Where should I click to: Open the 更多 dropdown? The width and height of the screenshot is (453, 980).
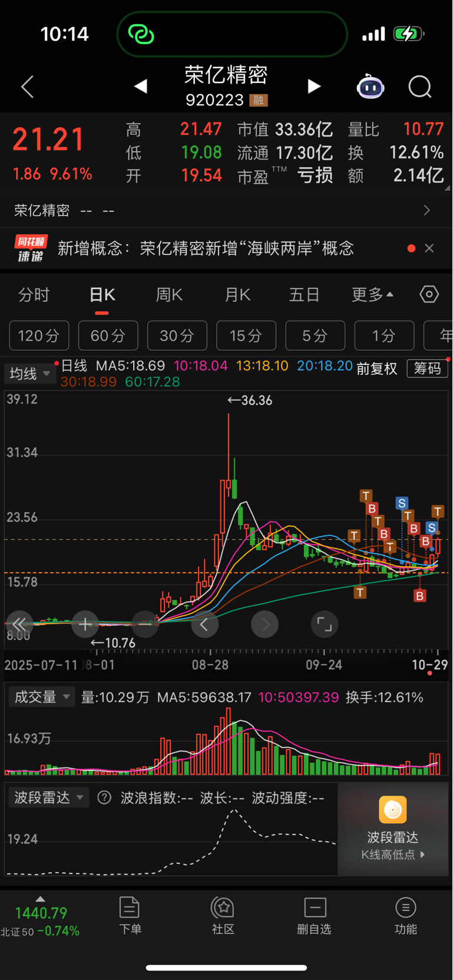[372, 295]
